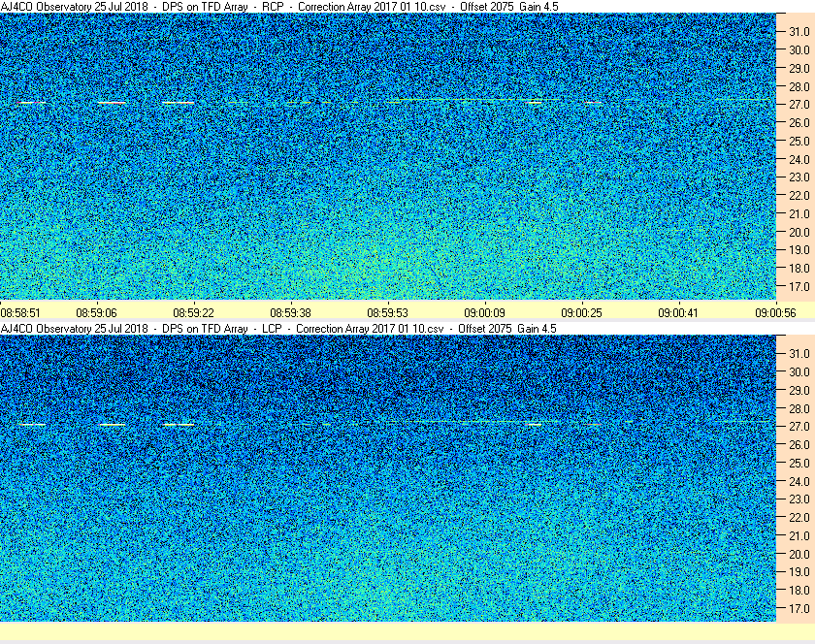The width and height of the screenshot is (815, 644).
Task: Click the bright 27 MHz dash near 08:59:22 in RCP
Action: [x=179, y=103]
